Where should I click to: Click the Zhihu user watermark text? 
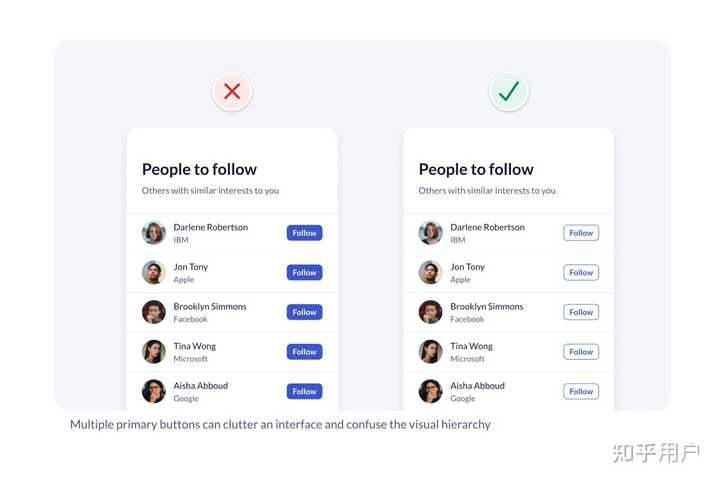pyautogui.click(x=656, y=452)
